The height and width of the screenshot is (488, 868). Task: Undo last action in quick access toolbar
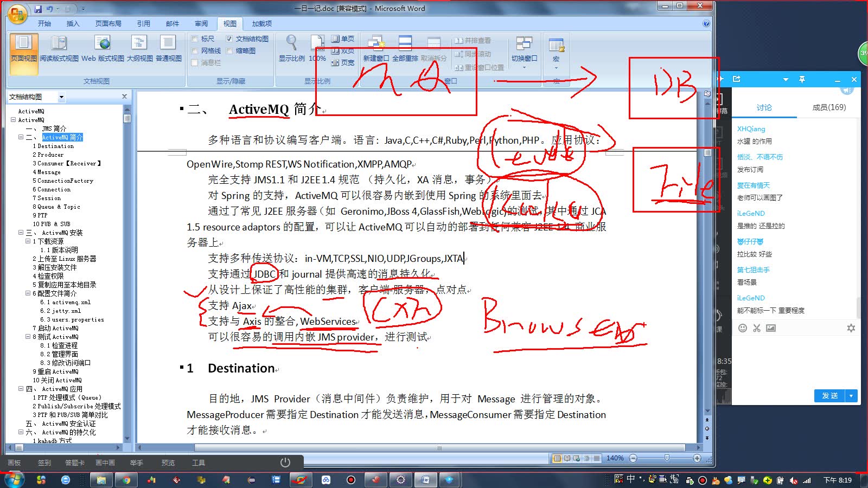pyautogui.click(x=50, y=9)
